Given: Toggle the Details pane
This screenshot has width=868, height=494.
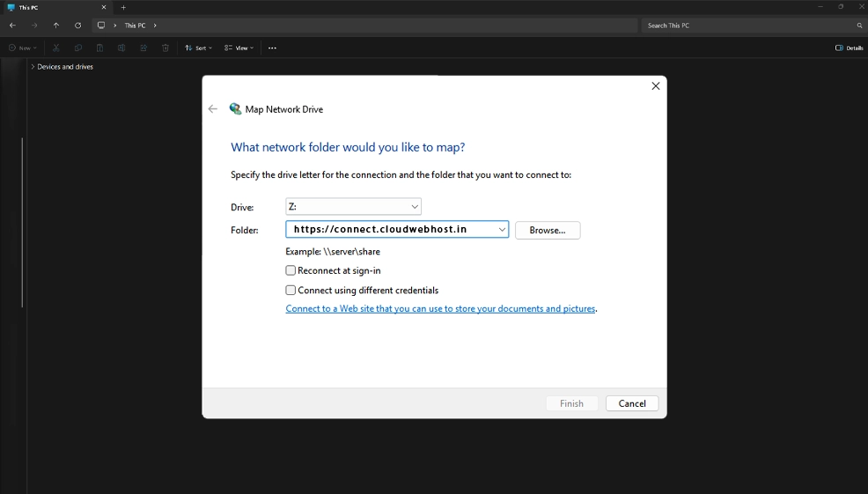Looking at the screenshot, I should tap(850, 48).
